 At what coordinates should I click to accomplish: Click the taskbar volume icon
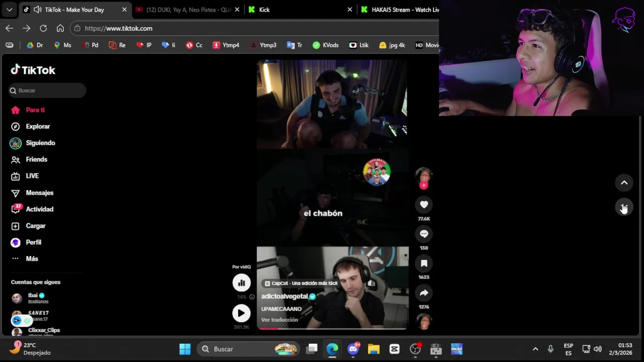click(x=598, y=349)
